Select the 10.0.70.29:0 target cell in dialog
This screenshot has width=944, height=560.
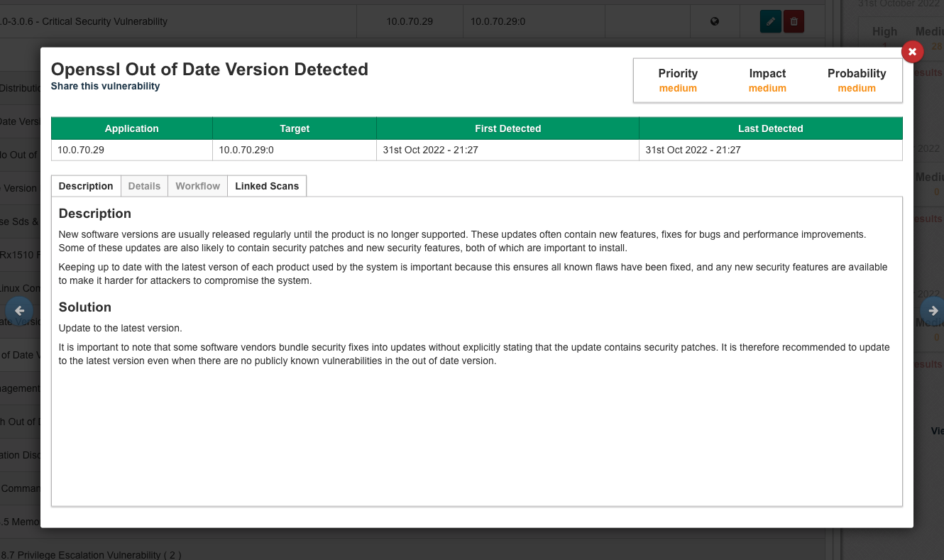246,150
